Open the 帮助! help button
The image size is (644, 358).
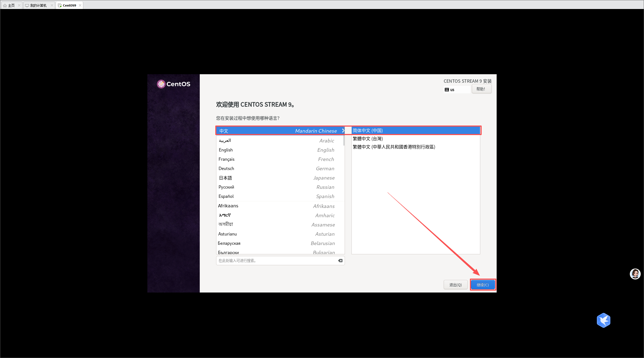(481, 89)
